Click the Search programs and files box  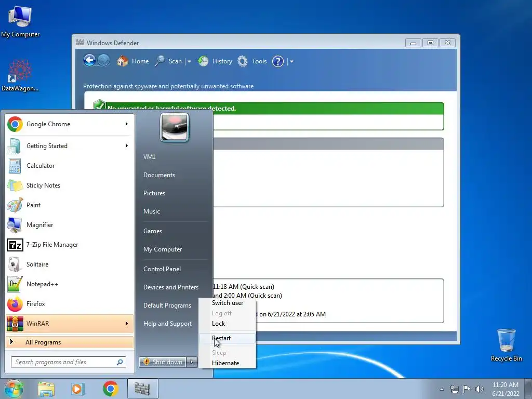pos(68,362)
